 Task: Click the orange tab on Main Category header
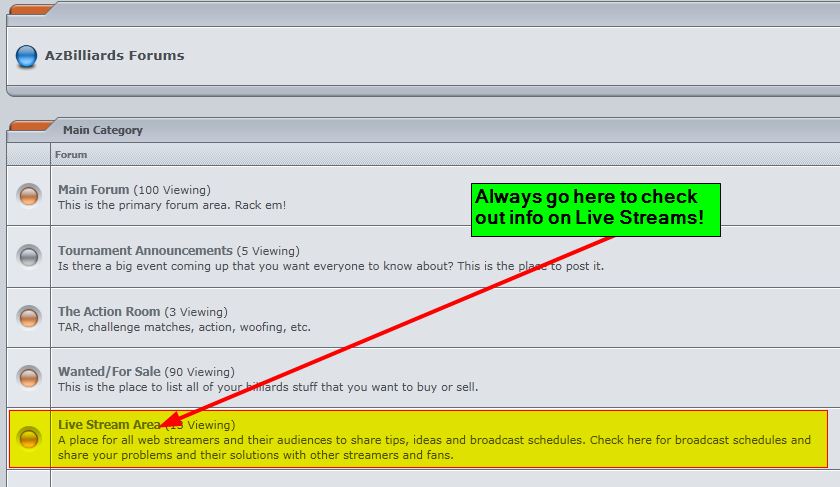pyautogui.click(x=32, y=126)
